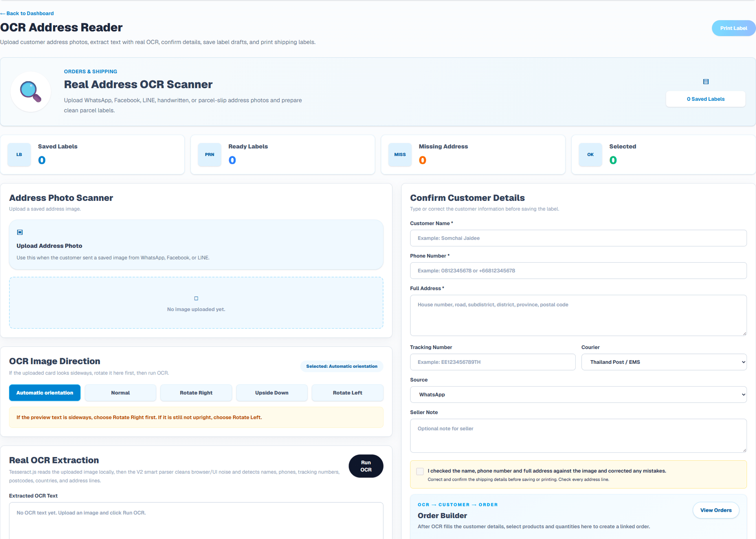Select Normal image direction
756x539 pixels.
pos(120,393)
